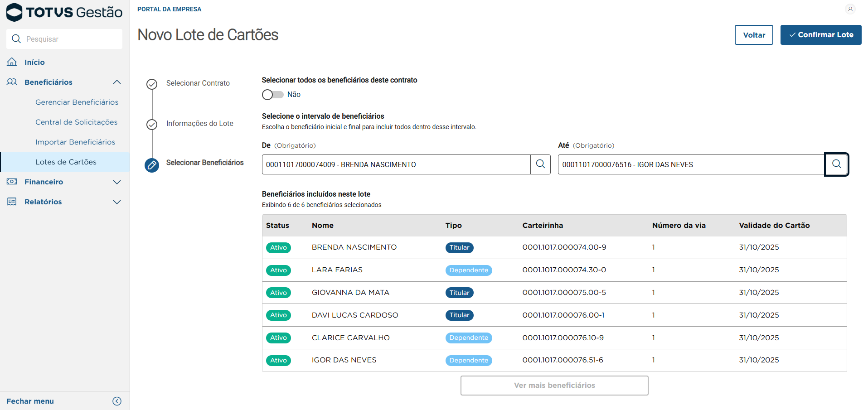868x410 pixels.
Task: Select the LARA FARIAS table row name
Action: pyautogui.click(x=337, y=270)
